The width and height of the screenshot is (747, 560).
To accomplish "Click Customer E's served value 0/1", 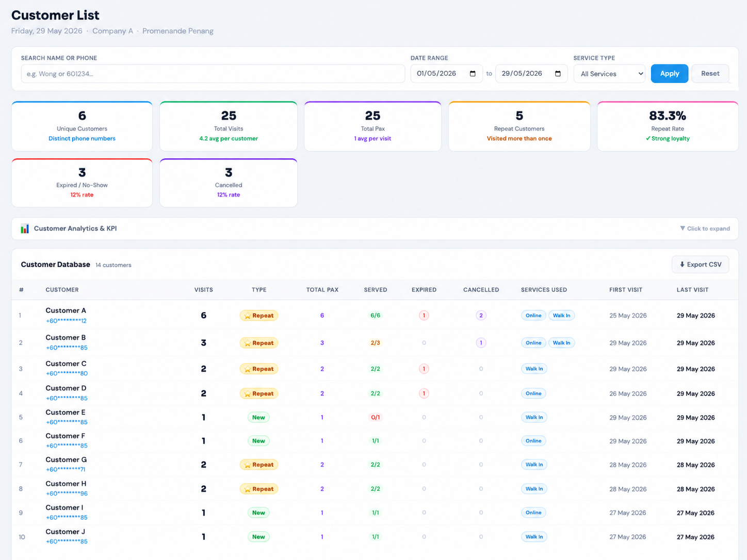I will (x=376, y=418).
